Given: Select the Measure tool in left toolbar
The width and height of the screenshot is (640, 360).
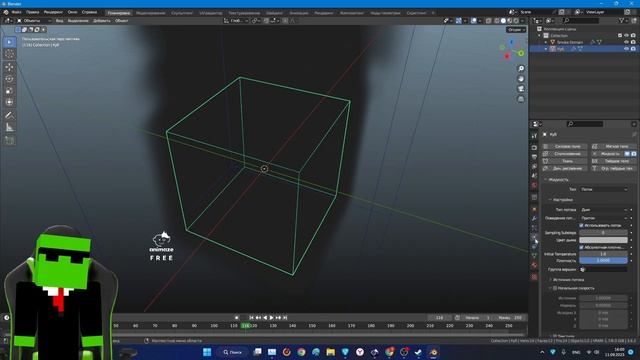Looking at the screenshot, I should [9, 128].
